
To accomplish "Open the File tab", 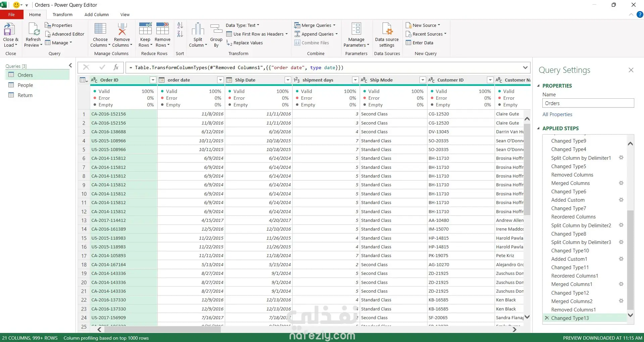I will (x=12, y=14).
